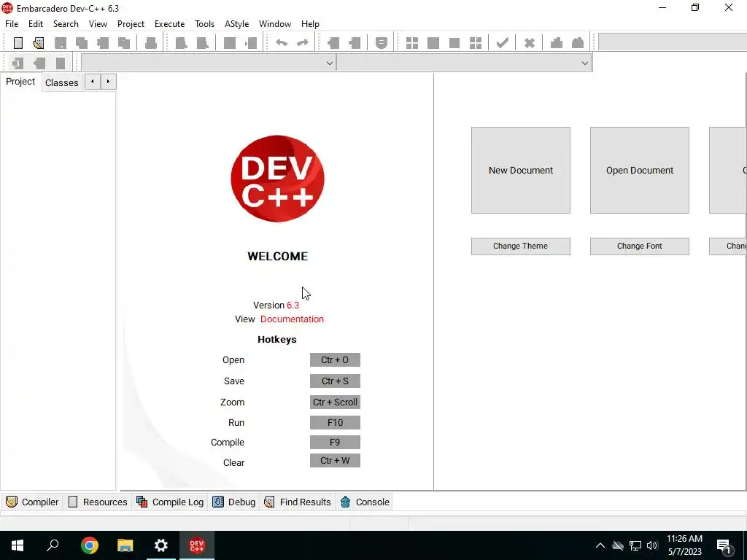
Task: Open Google Chrome from the taskbar
Action: 90,545
